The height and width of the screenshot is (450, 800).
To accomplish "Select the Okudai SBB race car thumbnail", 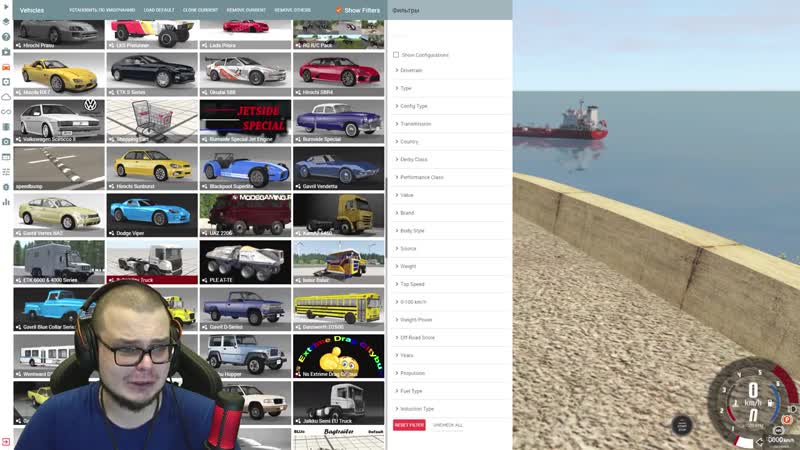I will pos(245,74).
